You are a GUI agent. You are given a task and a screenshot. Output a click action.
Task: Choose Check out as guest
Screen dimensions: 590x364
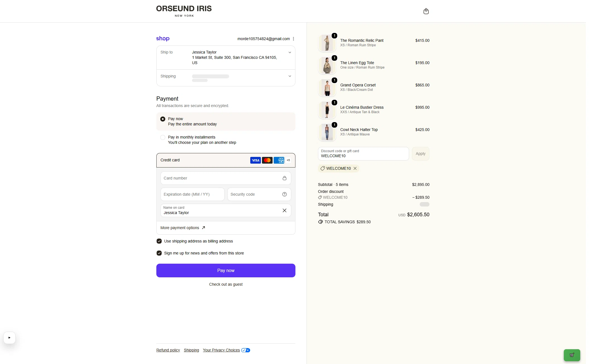(226, 284)
